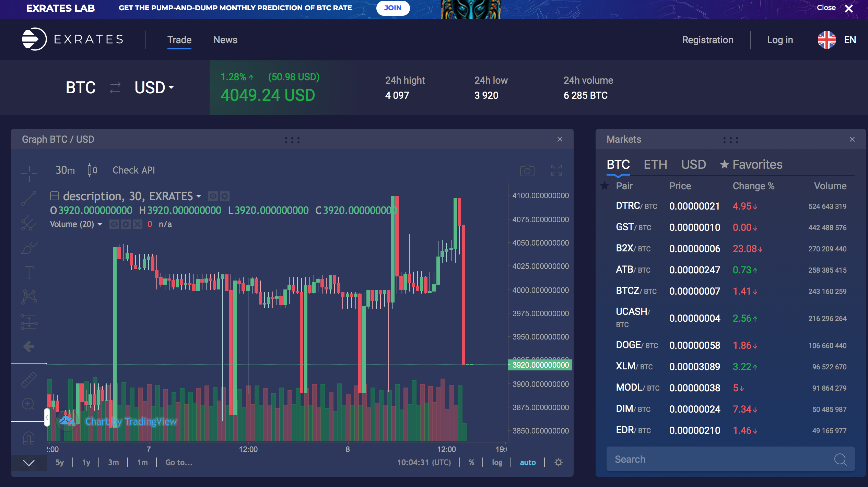868x487 pixels.
Task: Toggle visibility of description series
Action: point(213,196)
